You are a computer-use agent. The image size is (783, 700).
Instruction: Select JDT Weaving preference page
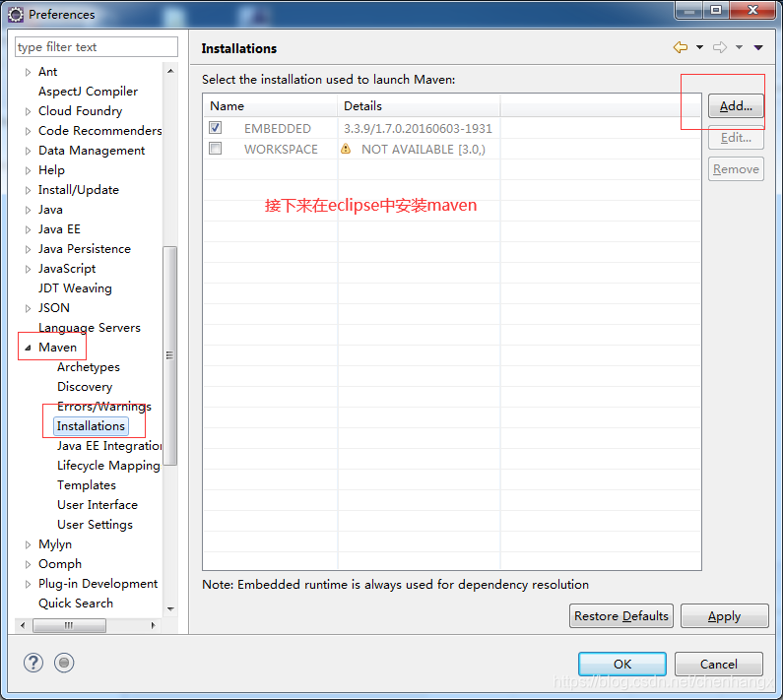[x=75, y=288]
